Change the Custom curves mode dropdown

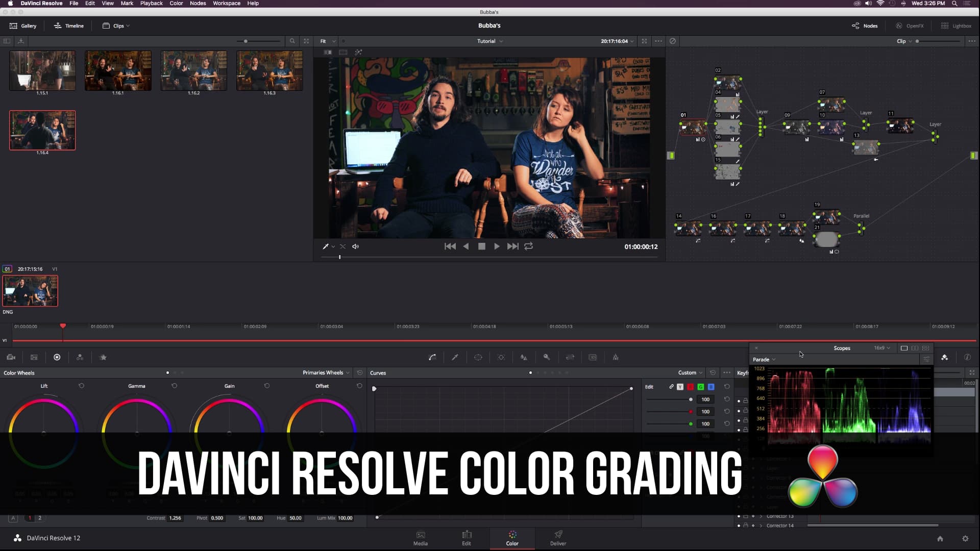(689, 372)
